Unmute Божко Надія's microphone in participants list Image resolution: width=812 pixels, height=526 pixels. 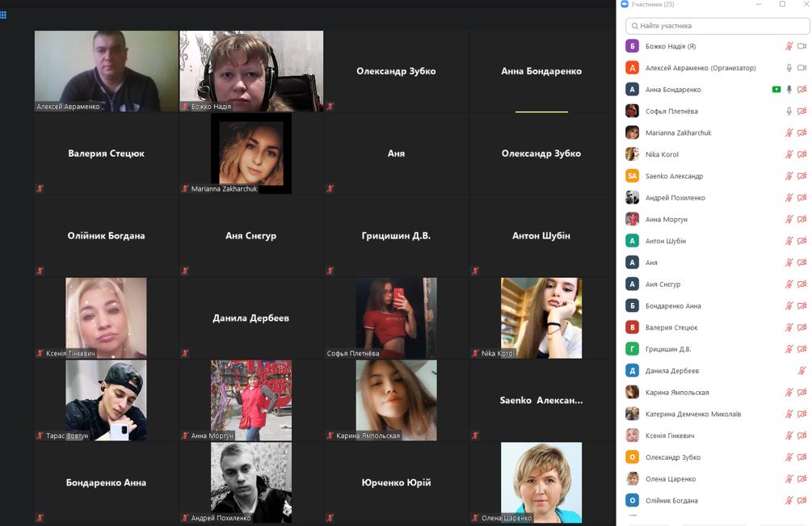pyautogui.click(x=789, y=46)
